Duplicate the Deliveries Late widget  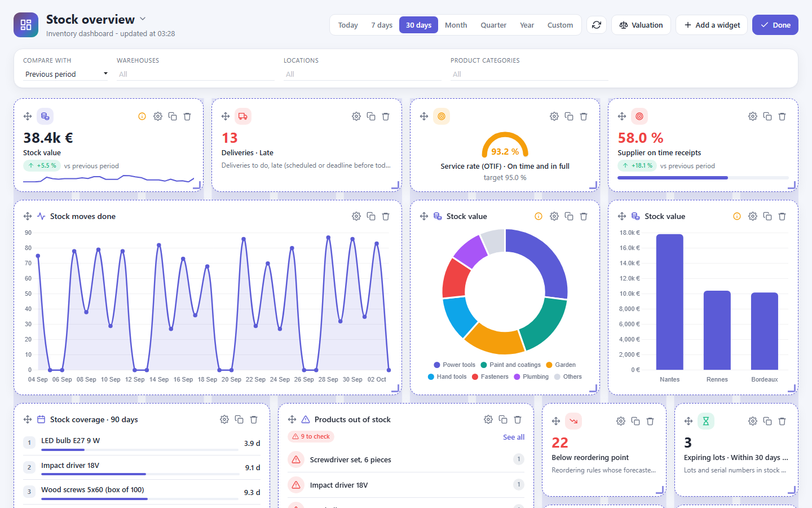pyautogui.click(x=371, y=116)
